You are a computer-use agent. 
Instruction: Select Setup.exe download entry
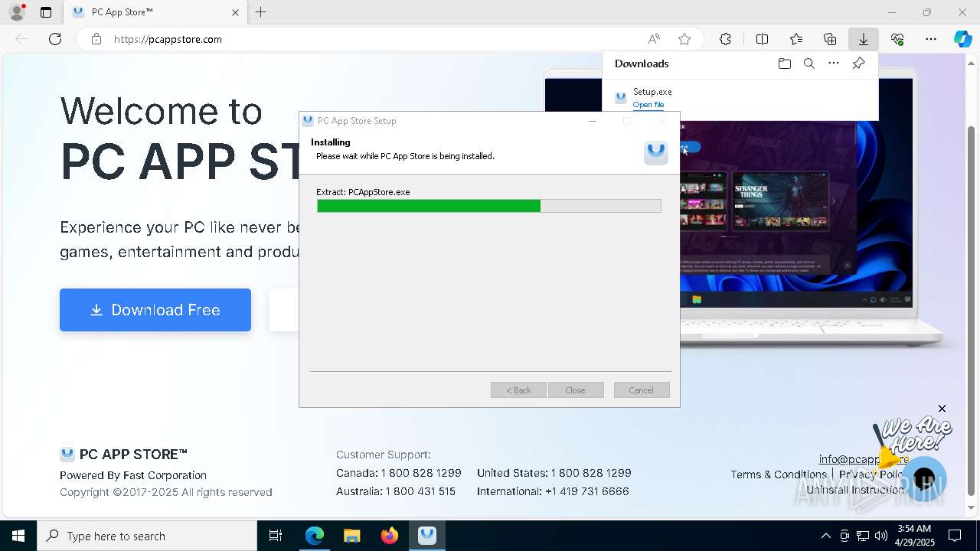click(x=740, y=98)
